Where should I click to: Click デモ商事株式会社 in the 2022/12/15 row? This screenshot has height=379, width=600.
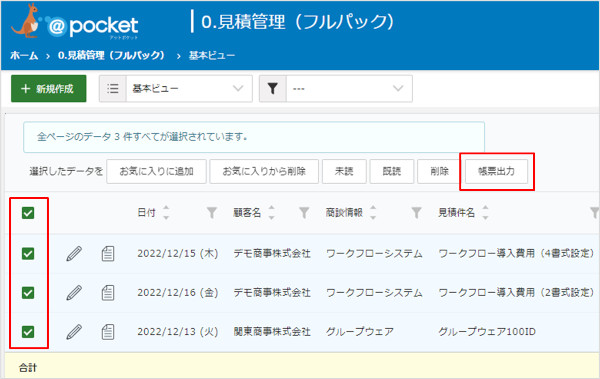coord(272,254)
